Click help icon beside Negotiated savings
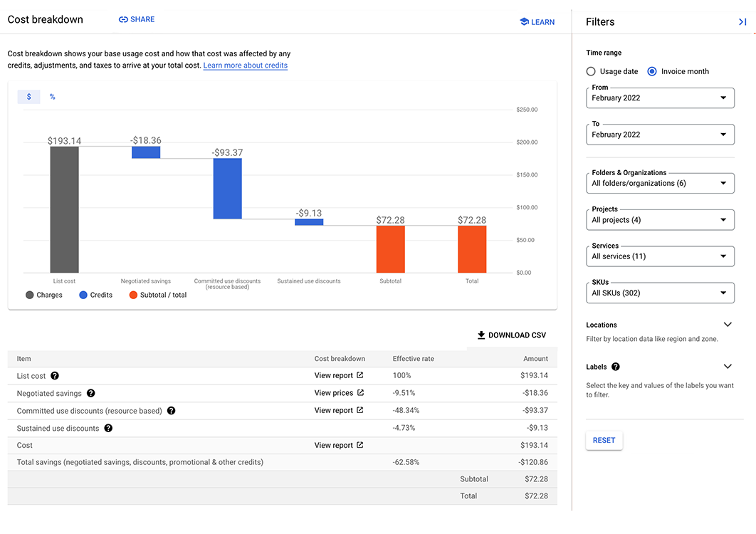This screenshot has width=756, height=534. coord(90,393)
